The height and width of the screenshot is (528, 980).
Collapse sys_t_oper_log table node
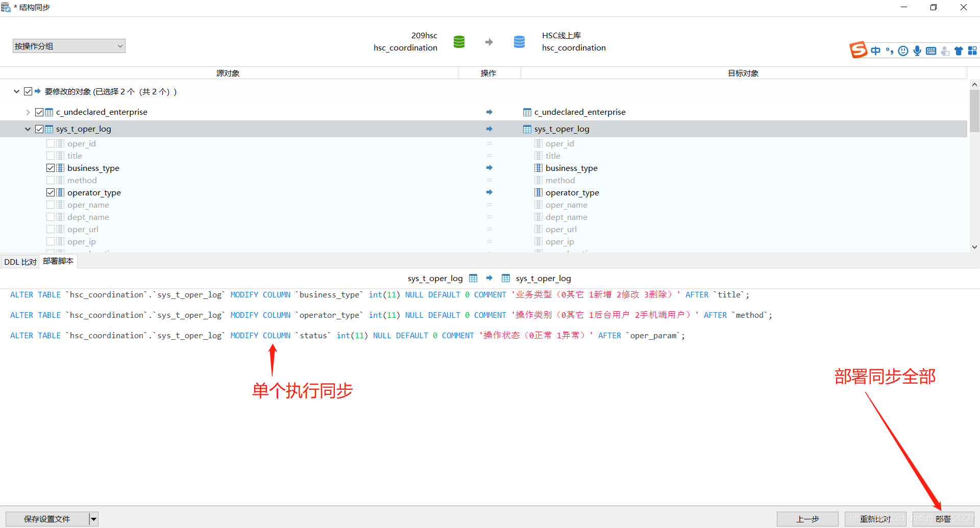tap(28, 129)
